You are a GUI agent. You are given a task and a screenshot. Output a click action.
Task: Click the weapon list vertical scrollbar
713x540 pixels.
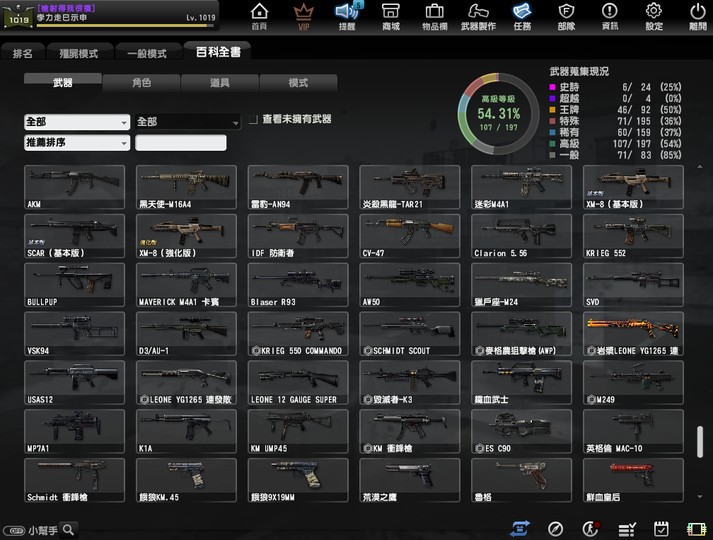coord(699,440)
